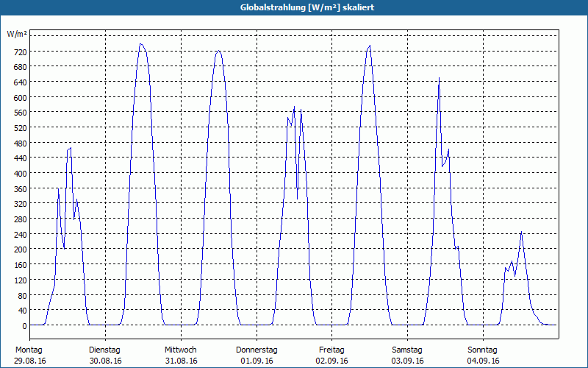Click the 200 y-axis label

(x=21, y=250)
